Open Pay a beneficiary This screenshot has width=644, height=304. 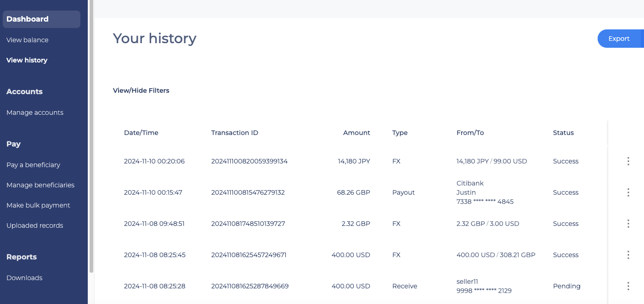click(x=33, y=165)
